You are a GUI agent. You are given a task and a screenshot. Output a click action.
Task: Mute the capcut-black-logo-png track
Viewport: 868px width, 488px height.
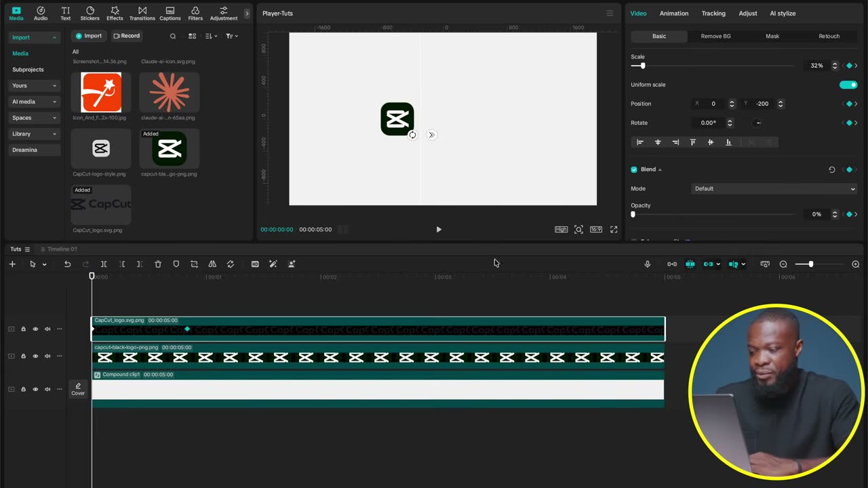click(47, 356)
